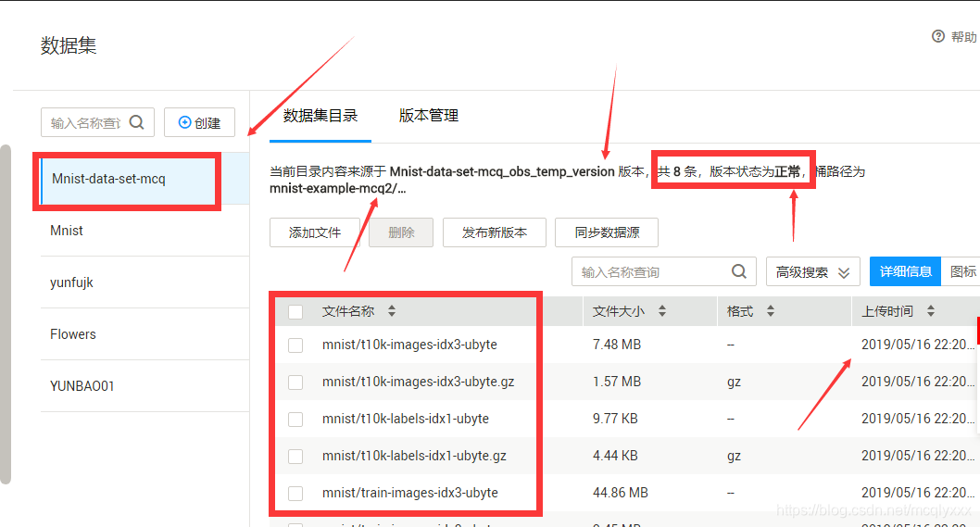Viewport: 980px width, 527px height.
Task: Click the 同步数据源 button
Action: [607, 232]
